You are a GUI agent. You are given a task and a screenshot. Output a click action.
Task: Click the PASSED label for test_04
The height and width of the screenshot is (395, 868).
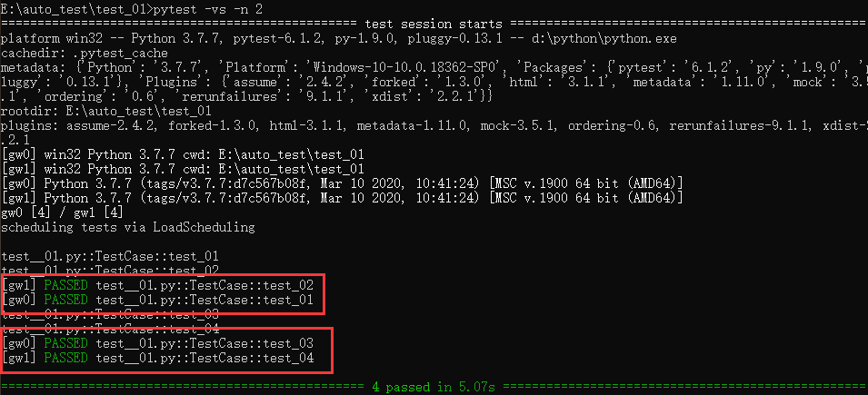tap(65, 358)
